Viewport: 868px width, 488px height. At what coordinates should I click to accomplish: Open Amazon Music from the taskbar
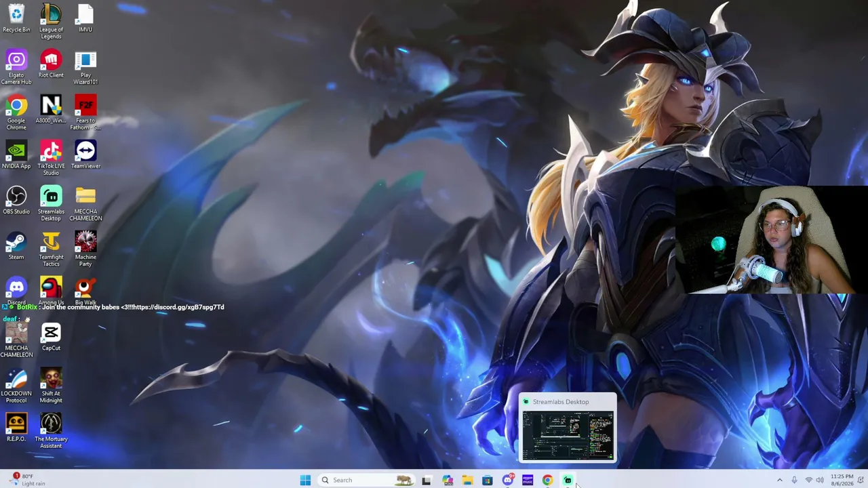tap(528, 480)
